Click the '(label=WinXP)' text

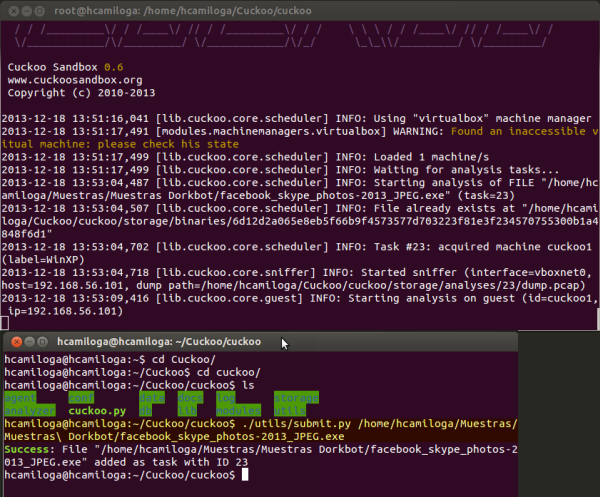(43, 260)
